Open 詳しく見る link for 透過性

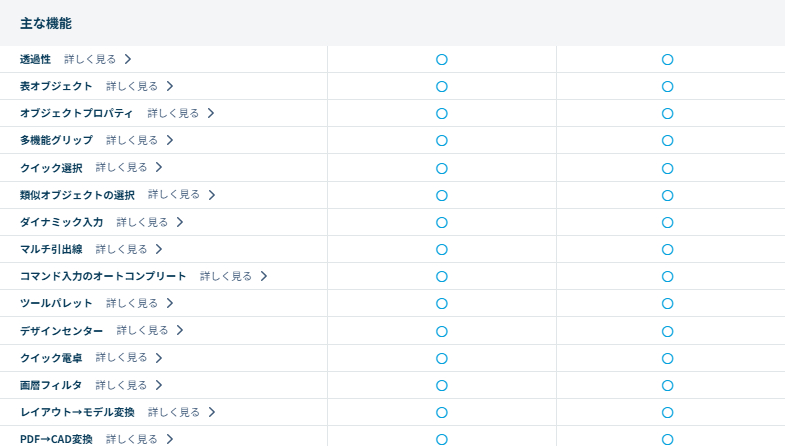pyautogui.click(x=90, y=59)
